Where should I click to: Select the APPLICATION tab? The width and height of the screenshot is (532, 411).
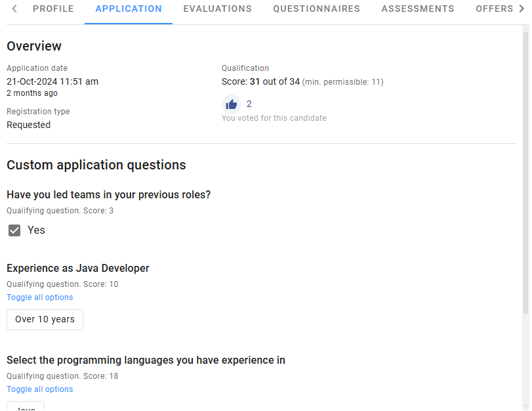(x=128, y=9)
